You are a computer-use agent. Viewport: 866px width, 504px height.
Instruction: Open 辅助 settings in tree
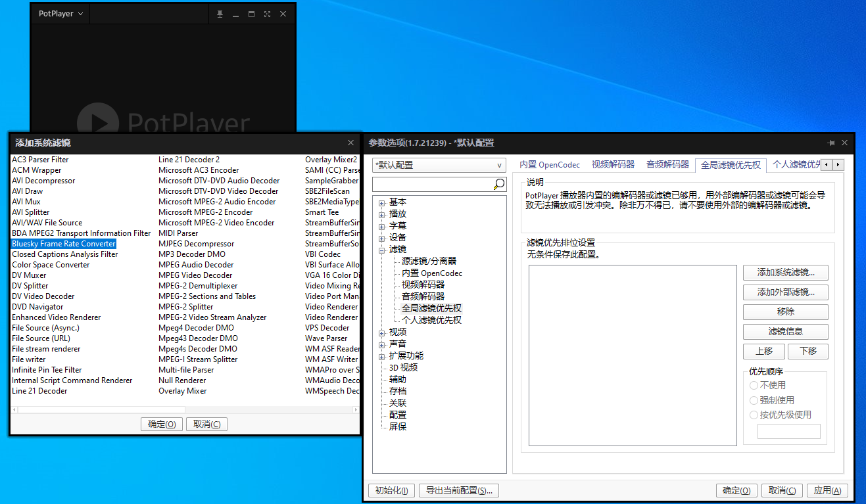[x=397, y=379]
